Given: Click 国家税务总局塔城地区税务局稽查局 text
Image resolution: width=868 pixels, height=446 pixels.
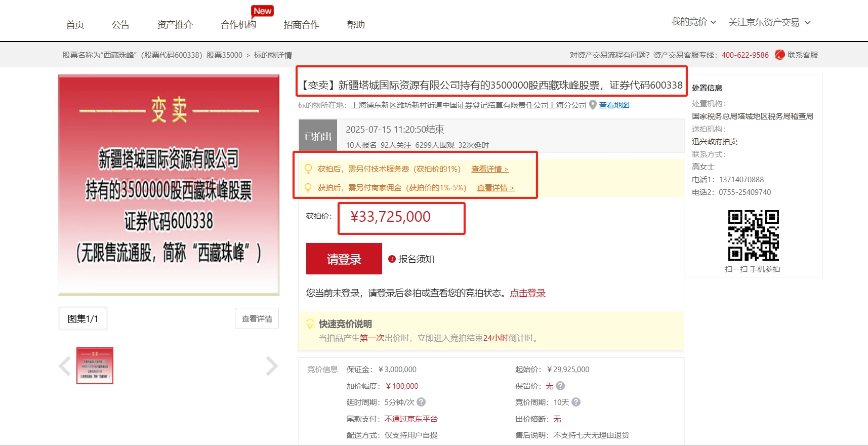Looking at the screenshot, I should [x=753, y=116].
